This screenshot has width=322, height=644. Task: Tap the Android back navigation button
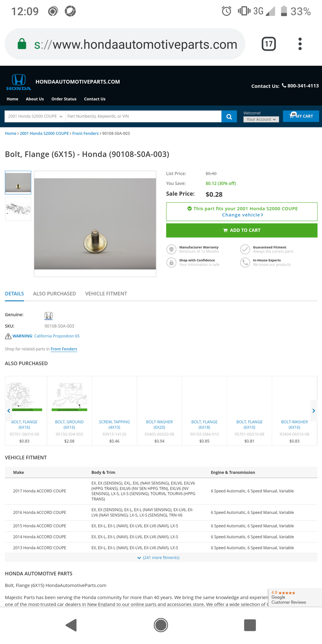71,625
